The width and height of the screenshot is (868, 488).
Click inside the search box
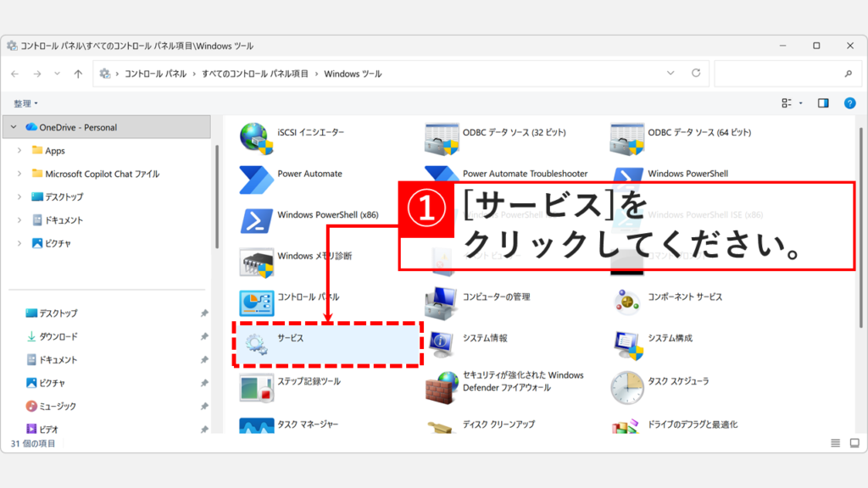click(x=780, y=73)
